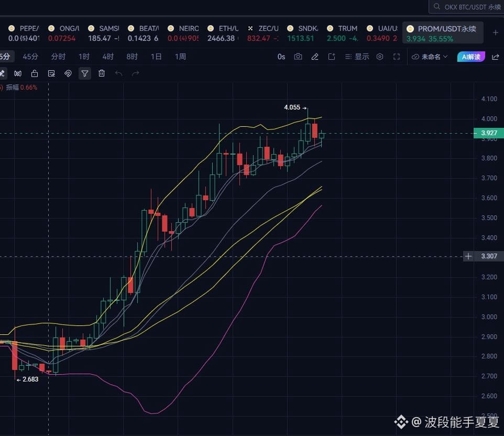Select the 1周 timeframe

(x=180, y=57)
